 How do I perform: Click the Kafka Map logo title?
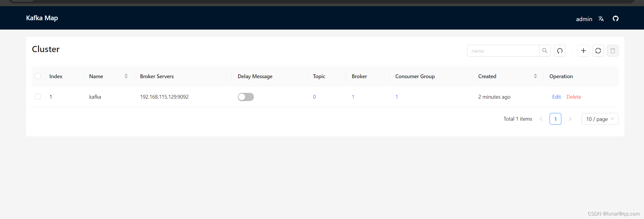(42, 18)
